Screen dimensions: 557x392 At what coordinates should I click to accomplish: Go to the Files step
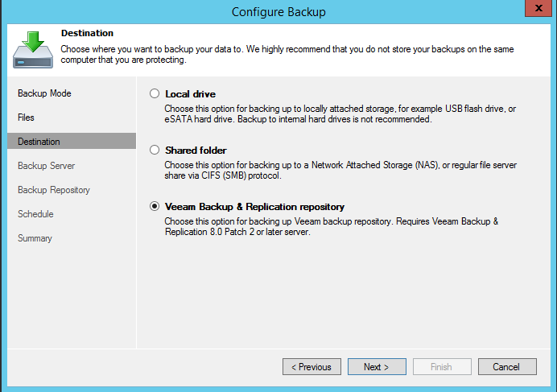26,118
